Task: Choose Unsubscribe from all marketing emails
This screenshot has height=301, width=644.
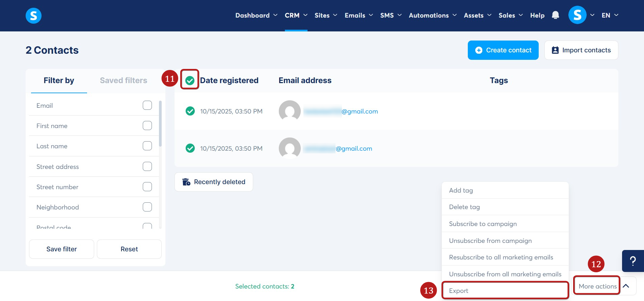Action: [505, 274]
